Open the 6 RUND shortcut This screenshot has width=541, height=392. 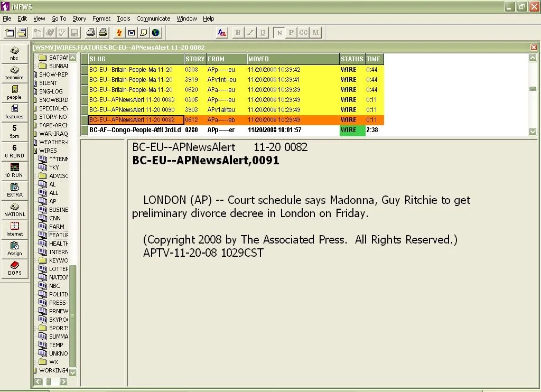click(14, 151)
